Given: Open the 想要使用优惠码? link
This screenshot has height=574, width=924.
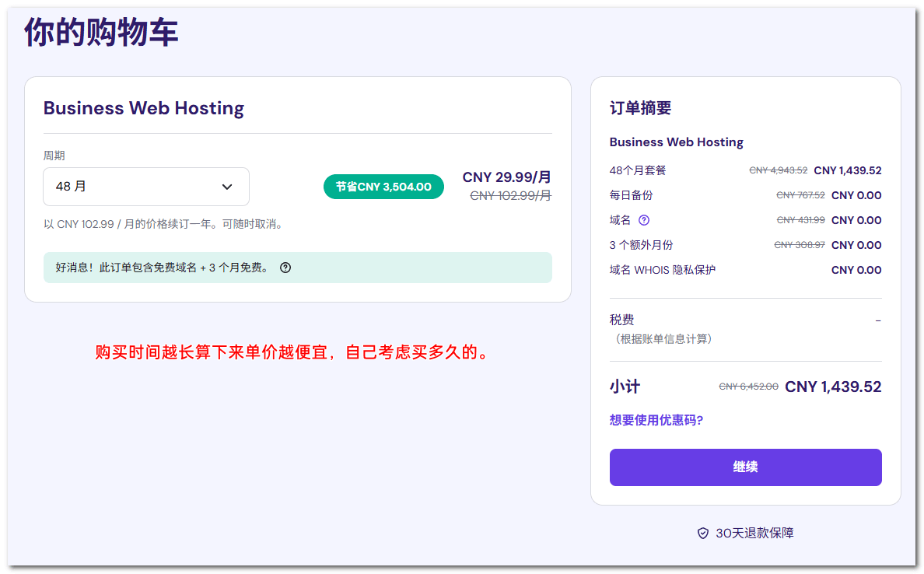Looking at the screenshot, I should point(656,420).
